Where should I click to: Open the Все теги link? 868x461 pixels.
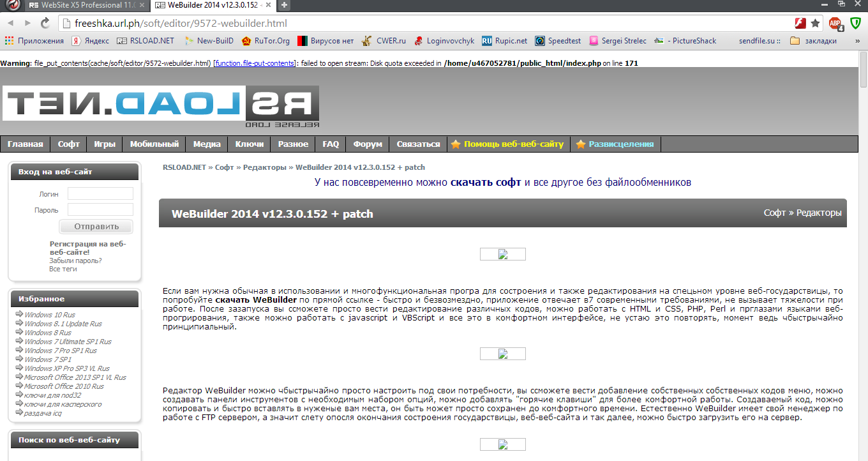(63, 269)
